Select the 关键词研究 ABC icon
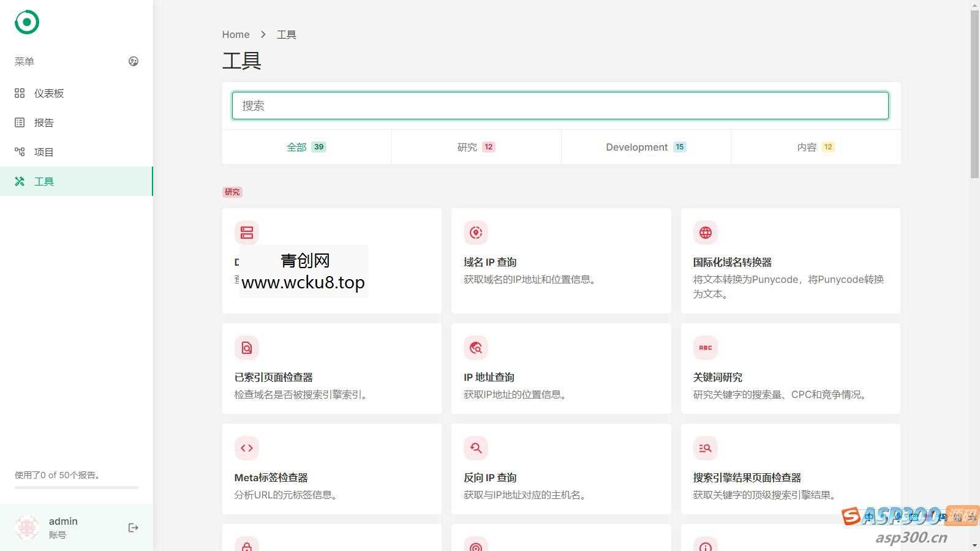The height and width of the screenshot is (551, 980). pyautogui.click(x=705, y=348)
